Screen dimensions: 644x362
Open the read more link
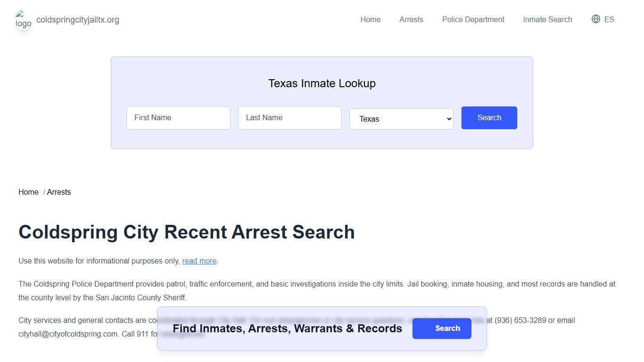coord(199,261)
